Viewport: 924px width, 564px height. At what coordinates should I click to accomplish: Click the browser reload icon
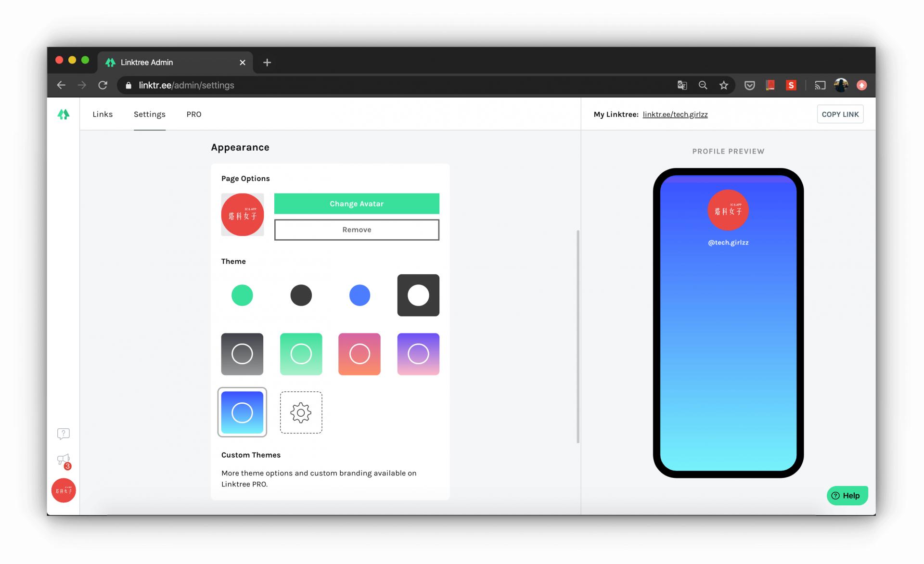(x=103, y=85)
